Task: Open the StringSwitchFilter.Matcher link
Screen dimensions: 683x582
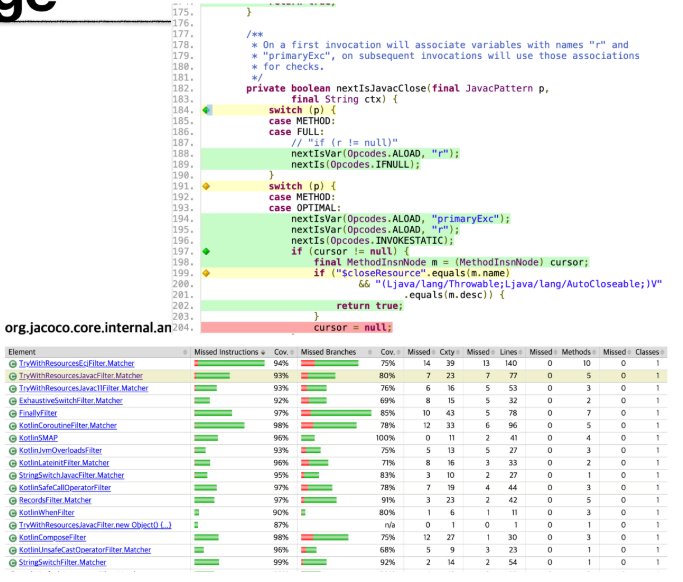Action: tap(62, 563)
